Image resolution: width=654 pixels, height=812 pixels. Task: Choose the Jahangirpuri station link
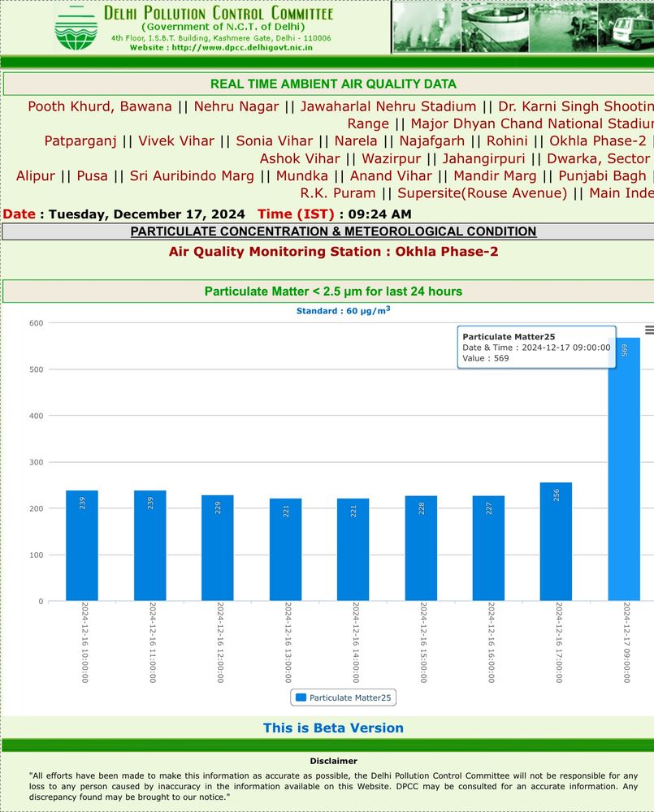pos(483,158)
